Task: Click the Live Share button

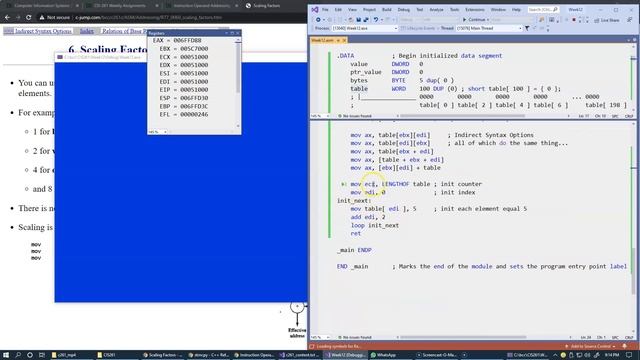Action: tap(607, 20)
